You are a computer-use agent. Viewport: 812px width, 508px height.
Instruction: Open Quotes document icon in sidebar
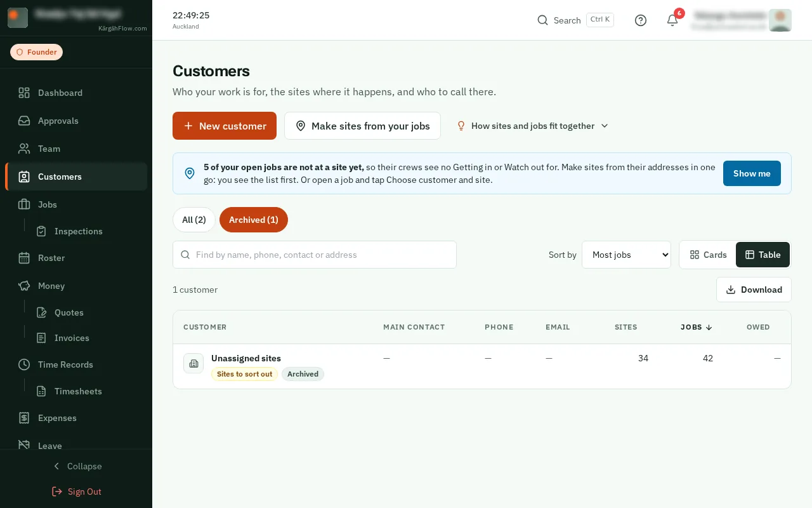(41, 312)
